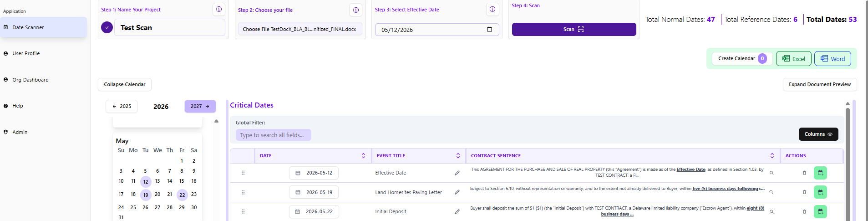
Task: Click magnifier icon in Land Homesites Paving Letter row
Action: click(x=772, y=192)
